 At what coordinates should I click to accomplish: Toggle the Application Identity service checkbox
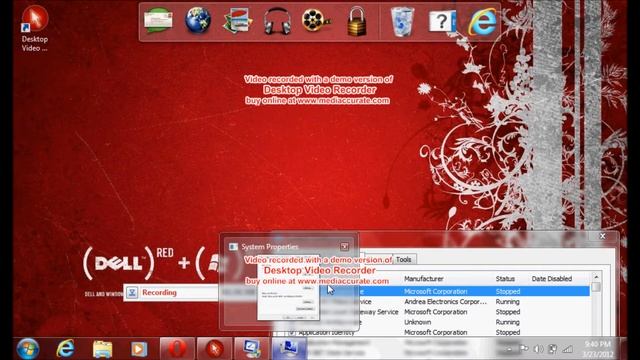291,333
